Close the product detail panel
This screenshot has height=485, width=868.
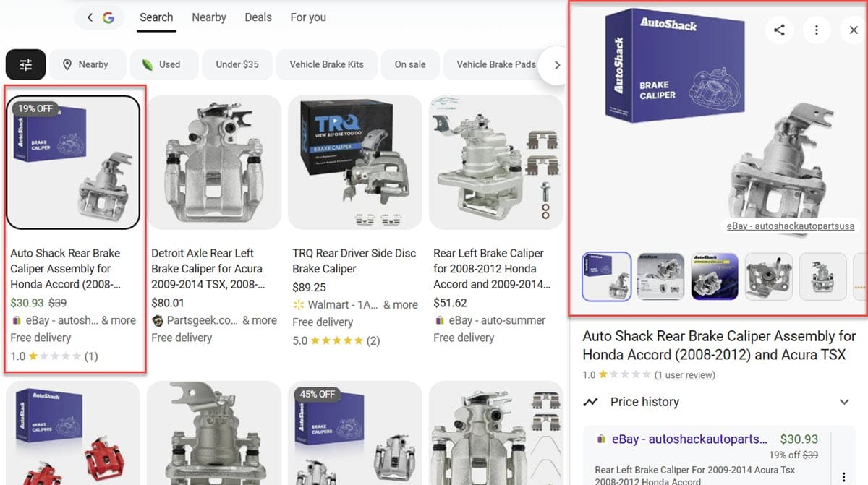coord(854,30)
